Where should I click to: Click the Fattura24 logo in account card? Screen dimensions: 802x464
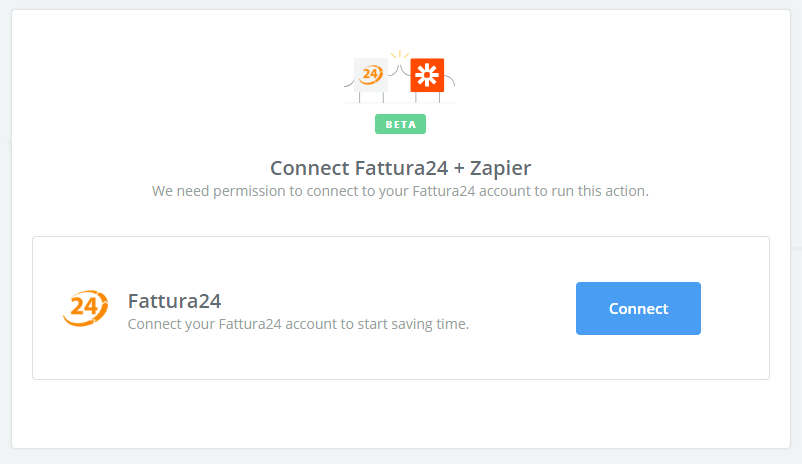coord(85,308)
